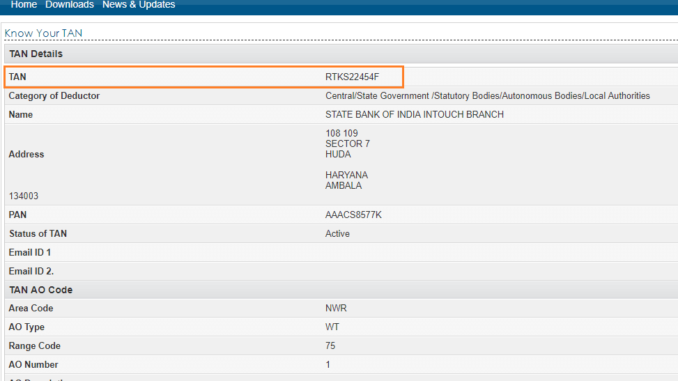Select the area code value NWR

point(336,308)
